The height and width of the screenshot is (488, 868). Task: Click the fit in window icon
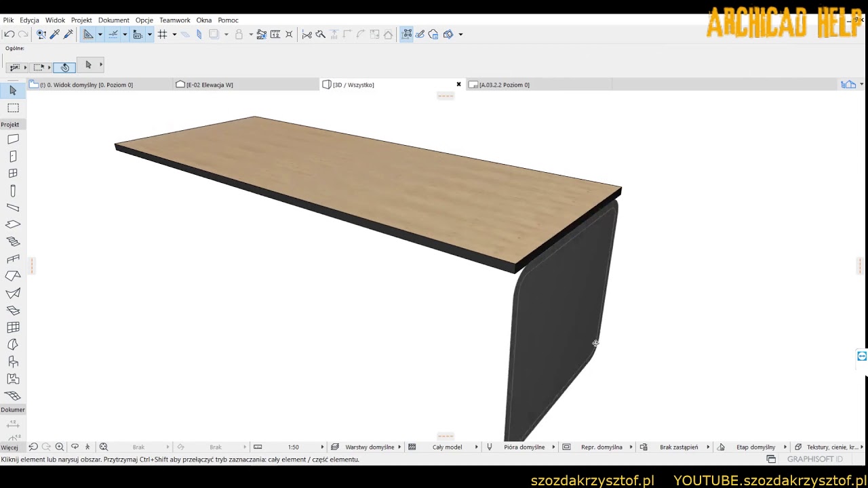click(x=104, y=447)
